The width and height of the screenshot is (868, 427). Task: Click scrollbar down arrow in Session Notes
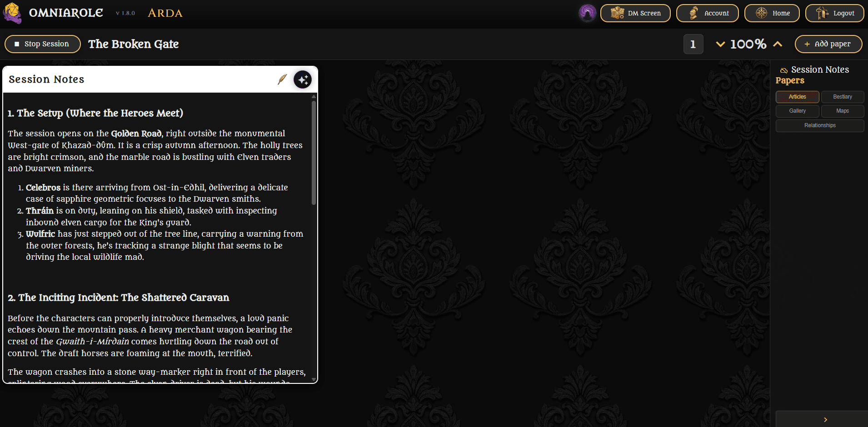coord(314,379)
